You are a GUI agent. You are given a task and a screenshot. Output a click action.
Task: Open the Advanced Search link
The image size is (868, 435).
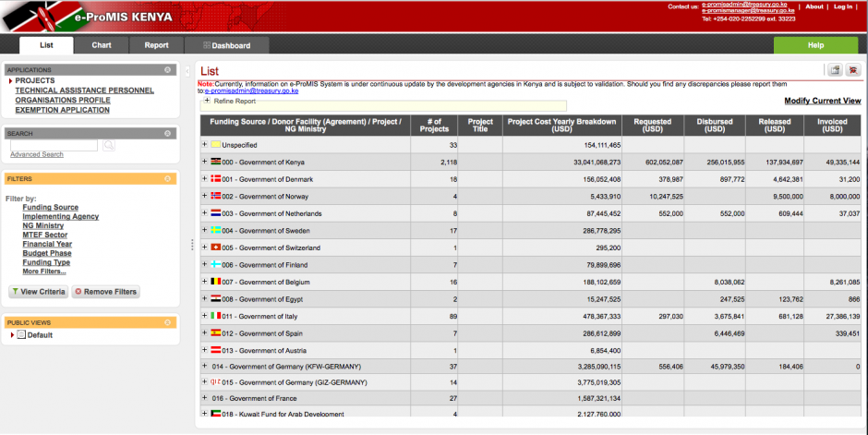[37, 154]
